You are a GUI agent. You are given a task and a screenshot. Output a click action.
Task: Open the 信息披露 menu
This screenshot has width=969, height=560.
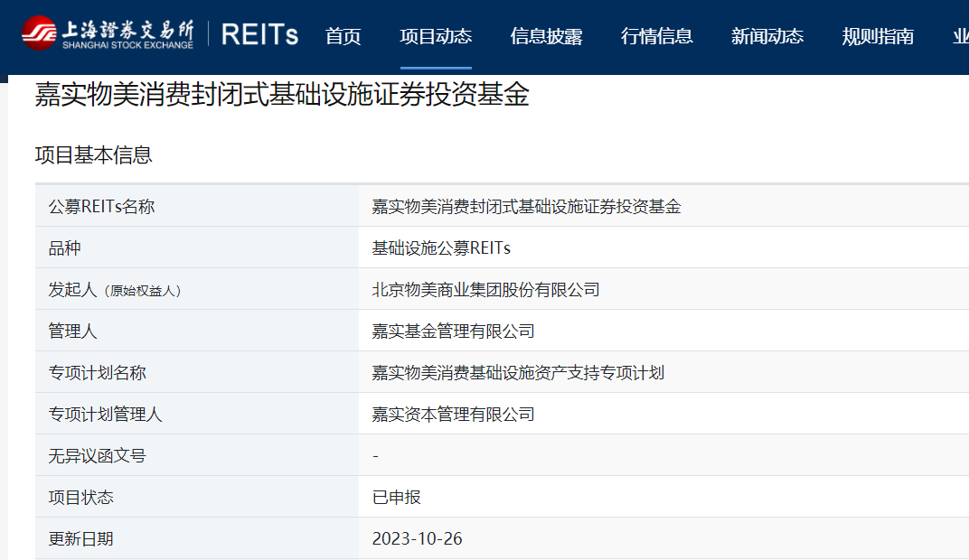546,36
